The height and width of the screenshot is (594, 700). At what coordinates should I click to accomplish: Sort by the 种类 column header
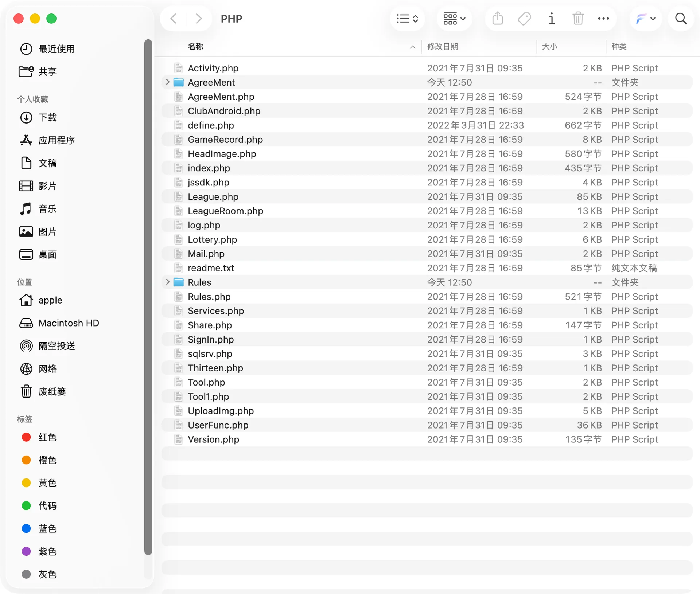619,47
